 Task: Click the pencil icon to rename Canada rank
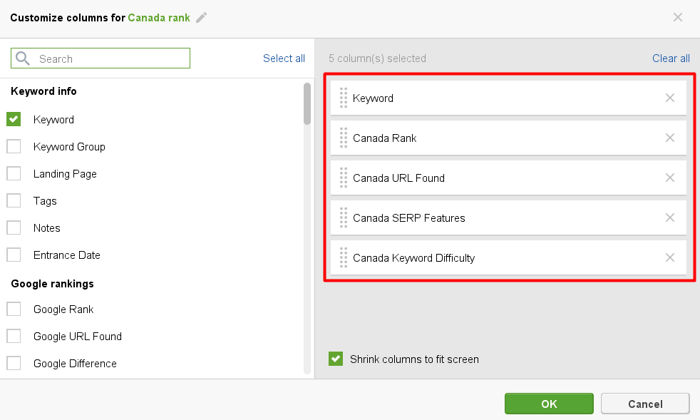pyautogui.click(x=201, y=17)
